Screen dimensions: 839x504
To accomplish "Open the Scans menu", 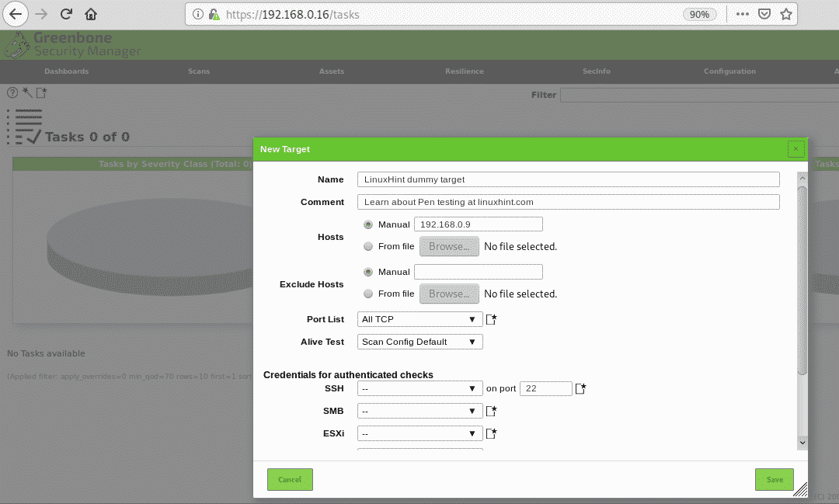I will pos(199,71).
